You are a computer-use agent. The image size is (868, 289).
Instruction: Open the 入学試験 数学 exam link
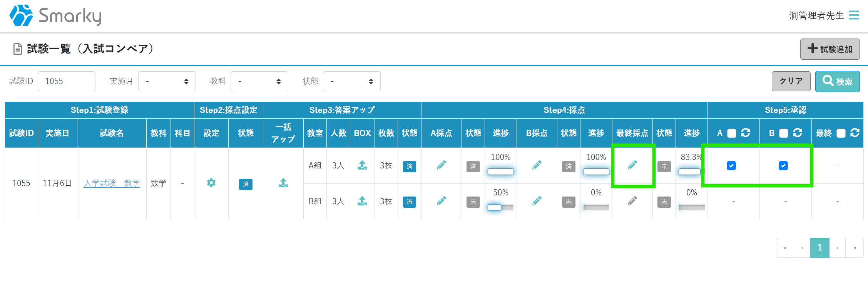(x=112, y=183)
